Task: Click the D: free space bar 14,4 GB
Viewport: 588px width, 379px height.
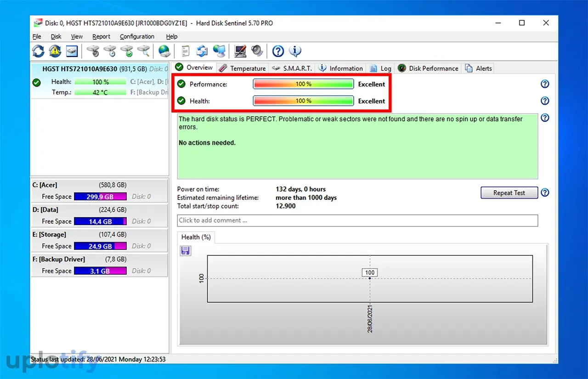Action: 100,221
